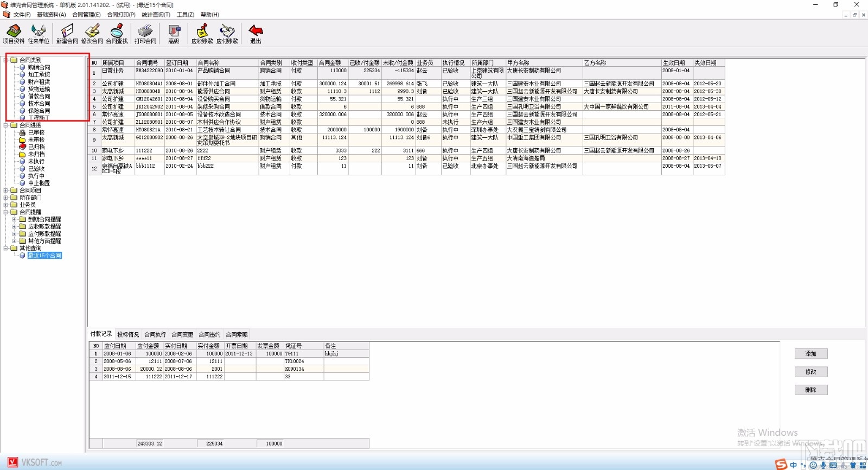This screenshot has height=470, width=868.
Task: Select the 已审核 printer icon node
Action: point(22,132)
